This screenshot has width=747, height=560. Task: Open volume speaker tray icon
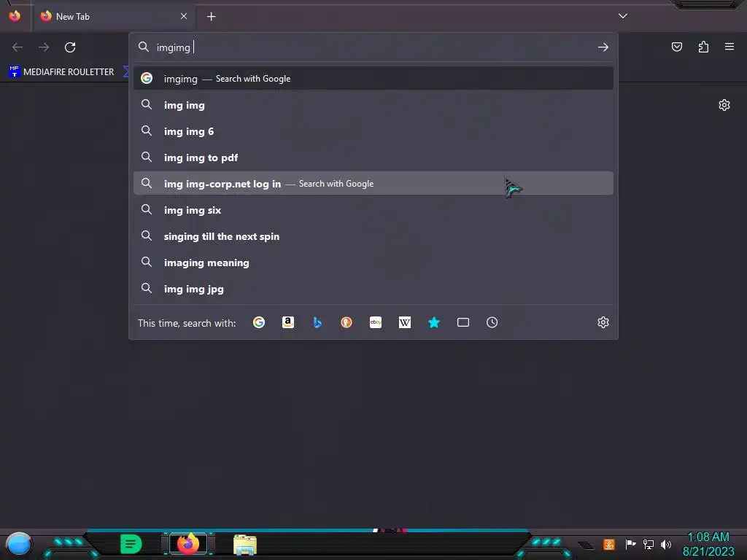tap(666, 544)
